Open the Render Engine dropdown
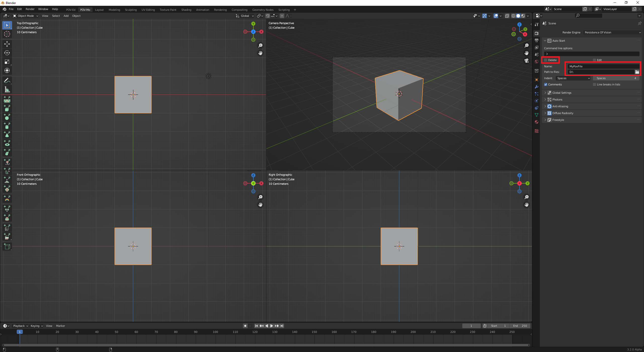Image resolution: width=644 pixels, height=352 pixels. click(x=612, y=32)
